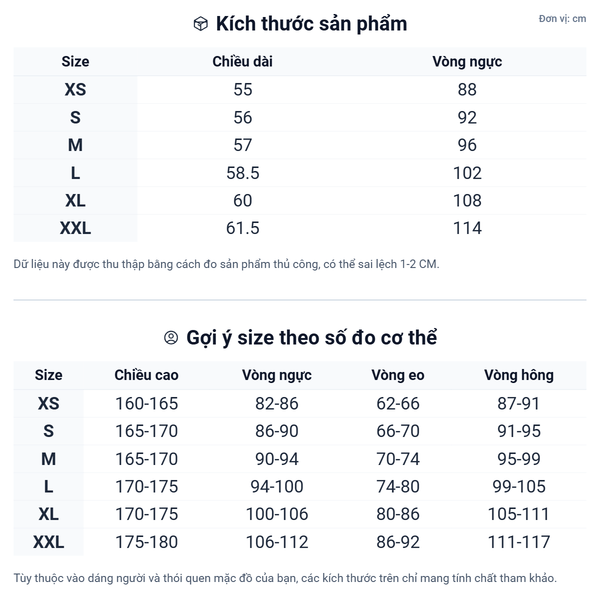Click the Gợi ý size theo số đo heading
Screen dimensions: 600x600
(x=311, y=338)
